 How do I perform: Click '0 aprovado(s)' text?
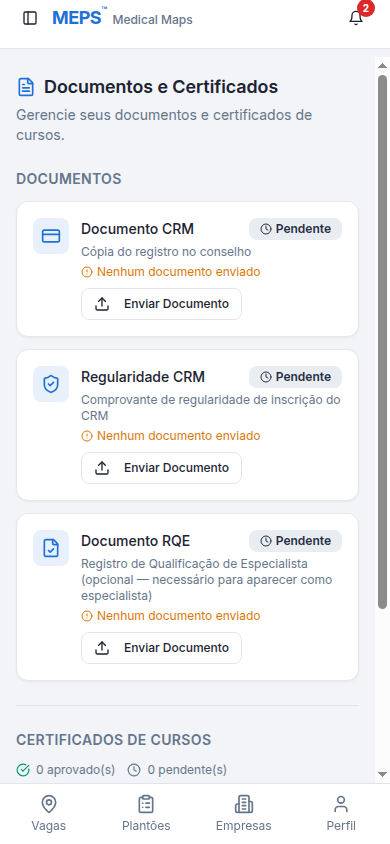[75, 770]
